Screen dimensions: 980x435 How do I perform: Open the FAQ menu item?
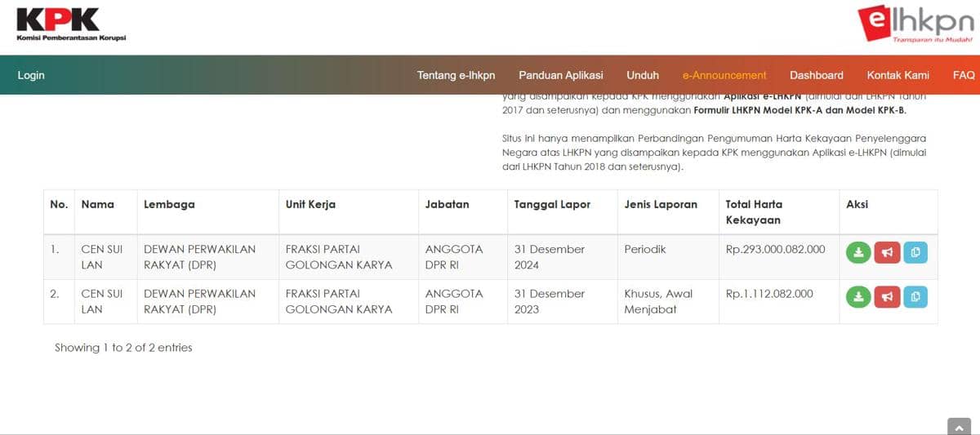point(964,75)
